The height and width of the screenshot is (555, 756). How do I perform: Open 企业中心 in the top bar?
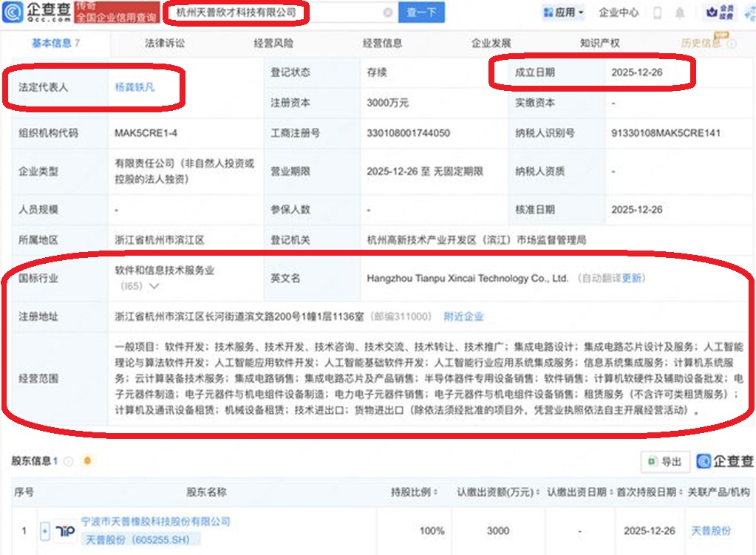point(619,13)
